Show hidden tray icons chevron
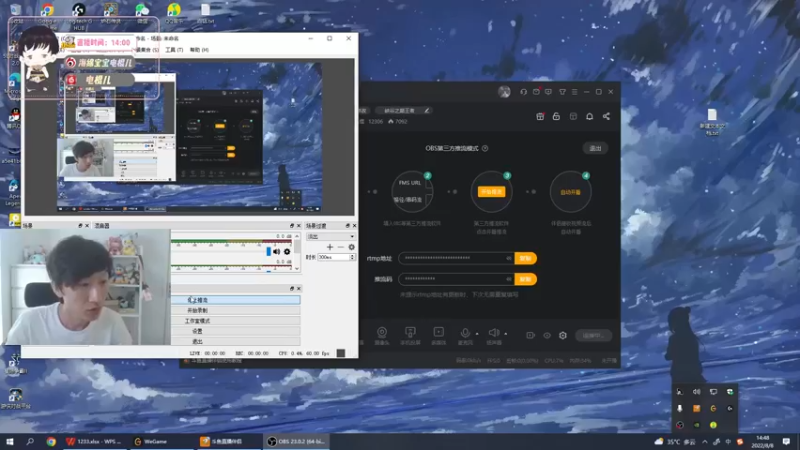The height and width of the screenshot is (450, 800). coord(705,441)
